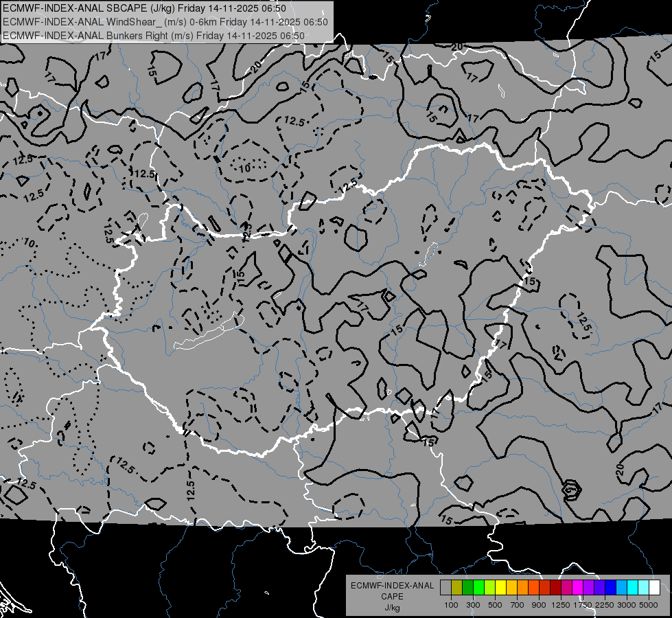Click the Bunkers Right (m/s) title line
The width and height of the screenshot is (672, 618).
pyautogui.click(x=154, y=36)
